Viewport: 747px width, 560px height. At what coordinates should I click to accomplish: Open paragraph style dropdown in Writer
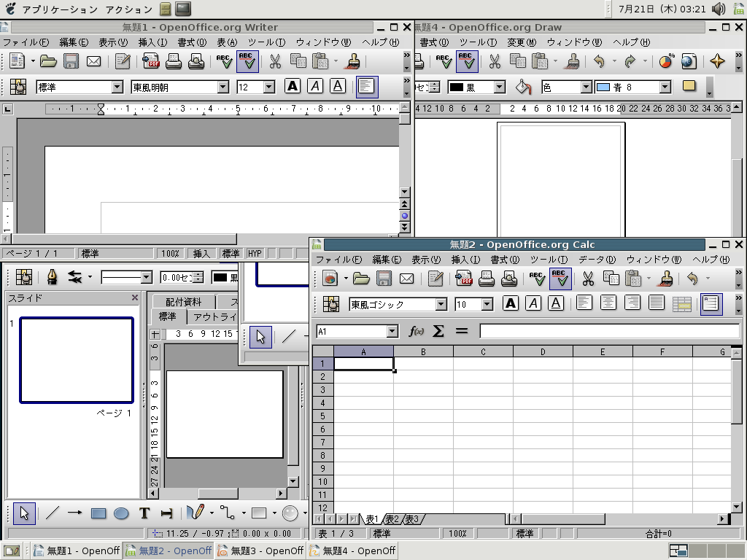(x=117, y=87)
